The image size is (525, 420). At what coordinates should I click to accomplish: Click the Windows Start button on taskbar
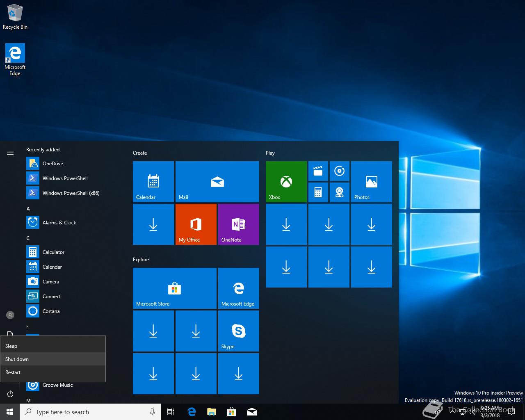tap(10, 412)
